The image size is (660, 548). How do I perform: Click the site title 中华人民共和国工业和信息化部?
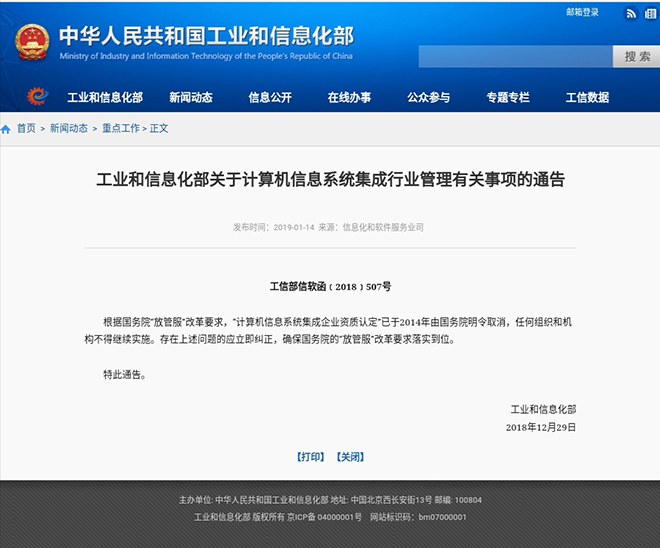click(x=206, y=36)
